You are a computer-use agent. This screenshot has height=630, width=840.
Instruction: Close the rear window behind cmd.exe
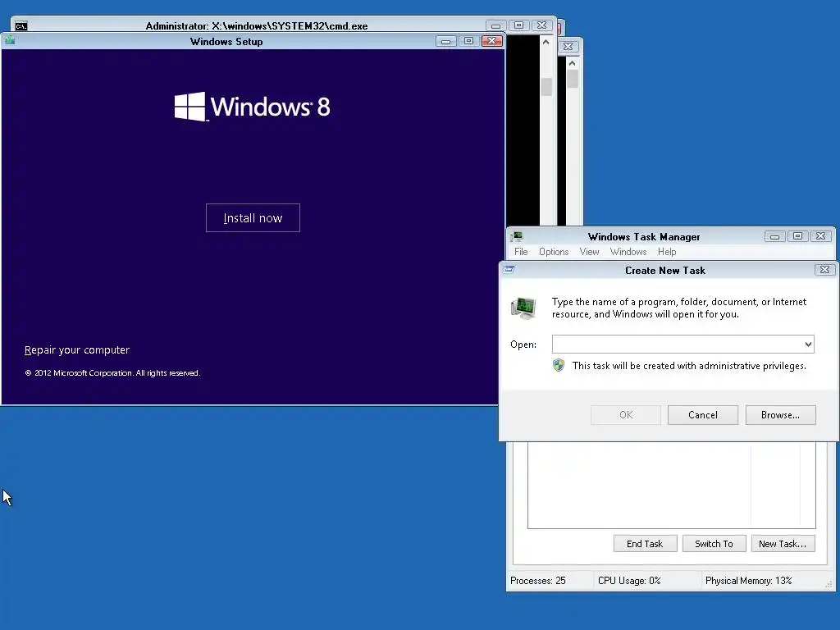568,47
